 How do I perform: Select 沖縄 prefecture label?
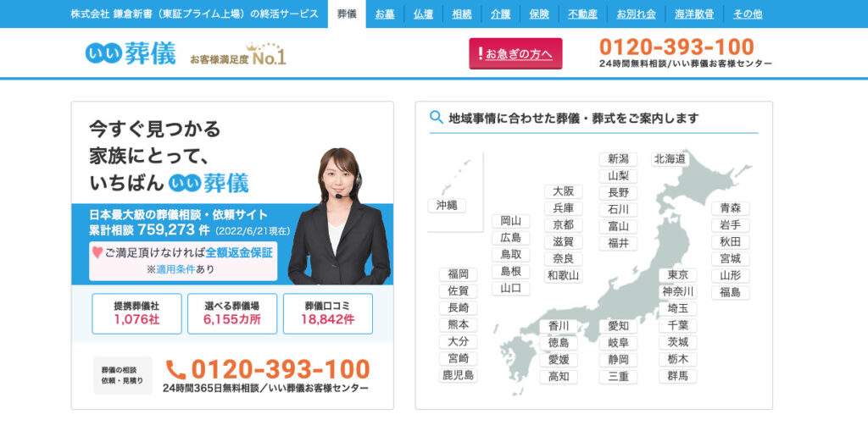(x=446, y=205)
